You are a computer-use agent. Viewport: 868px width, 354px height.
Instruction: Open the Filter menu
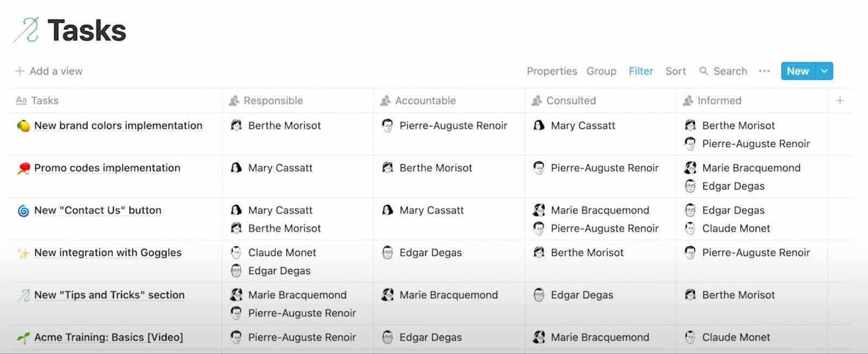(x=641, y=71)
